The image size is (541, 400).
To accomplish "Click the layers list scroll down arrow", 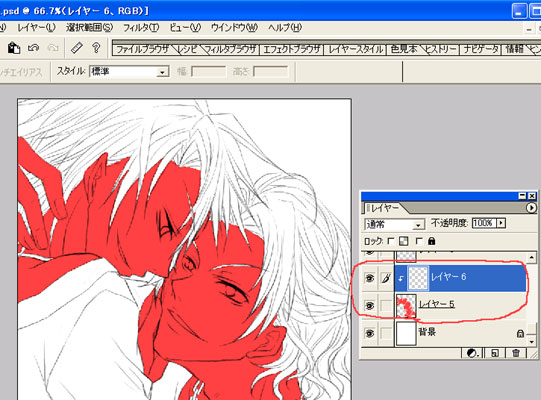I will click(531, 342).
